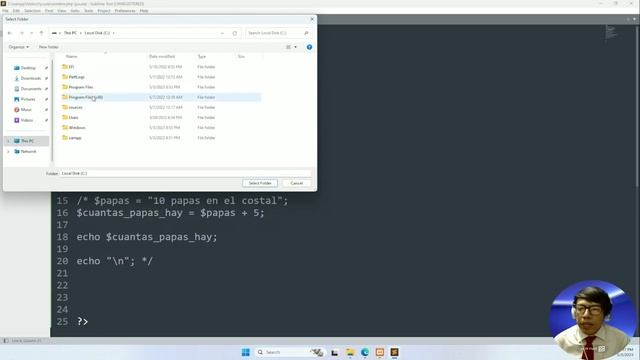The image size is (640, 360).
Task: Open Task View from the taskbar
Action: [335, 352]
